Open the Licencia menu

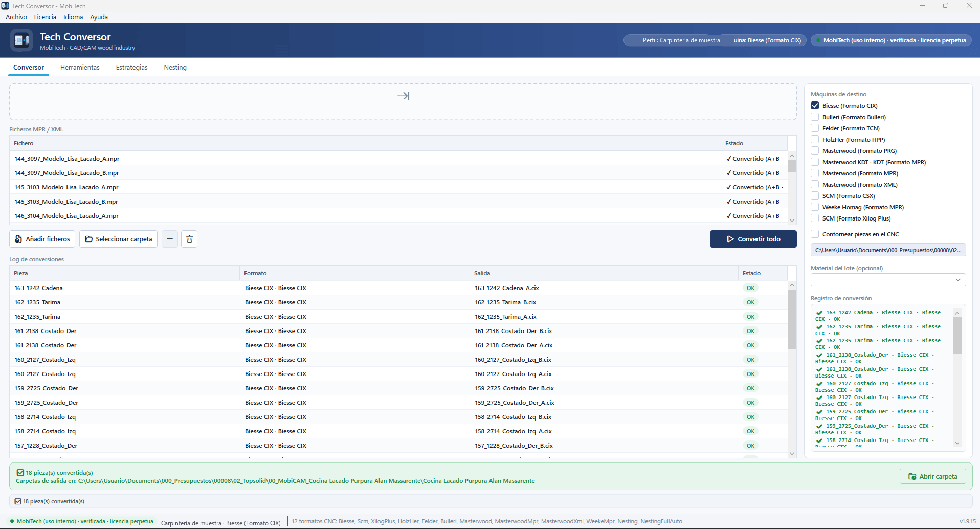45,17
